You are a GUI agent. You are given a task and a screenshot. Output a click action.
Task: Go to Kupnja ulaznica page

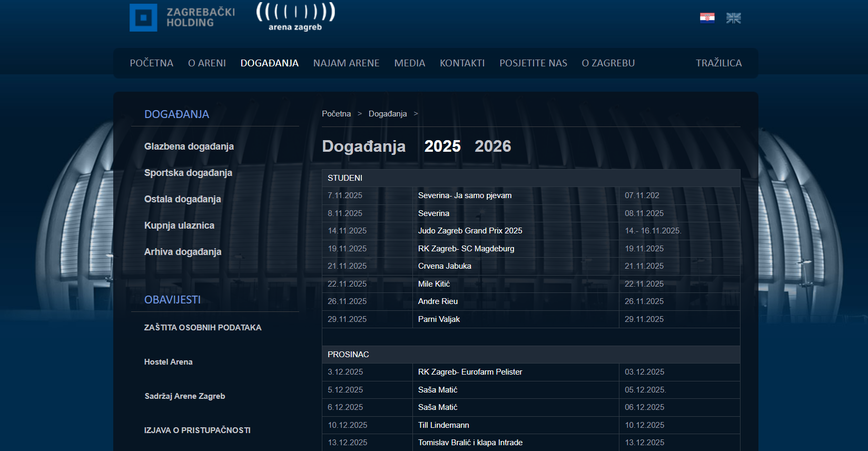pyautogui.click(x=179, y=226)
